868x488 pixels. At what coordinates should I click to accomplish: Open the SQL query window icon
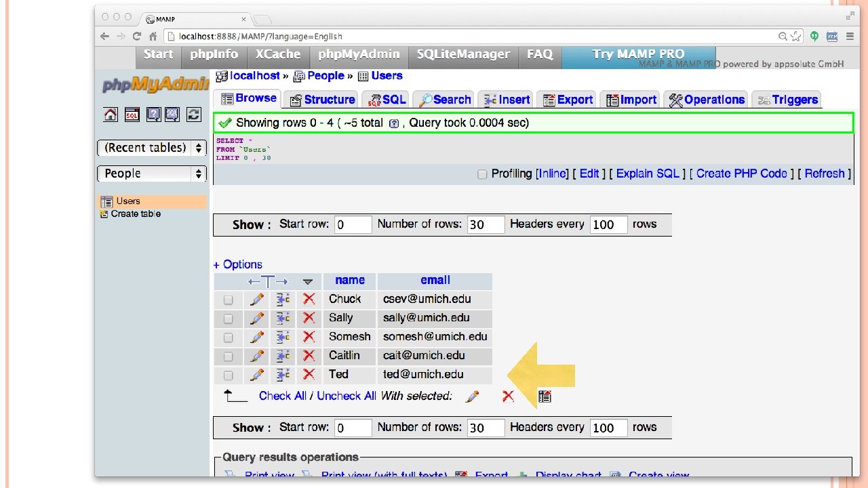coord(132,115)
